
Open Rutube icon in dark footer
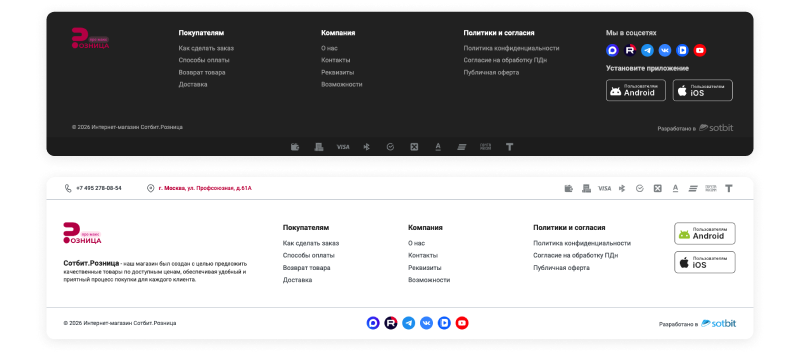pyautogui.click(x=630, y=50)
